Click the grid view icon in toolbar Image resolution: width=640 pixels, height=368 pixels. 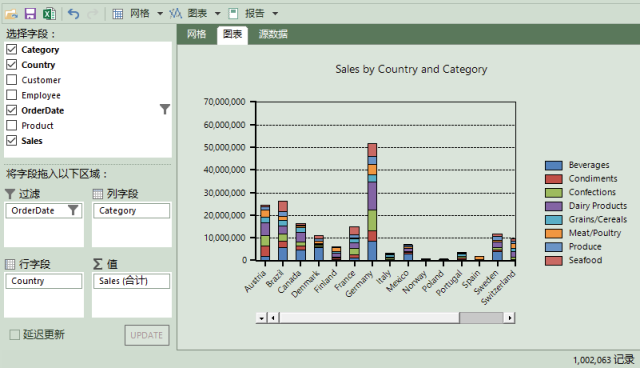click(118, 14)
